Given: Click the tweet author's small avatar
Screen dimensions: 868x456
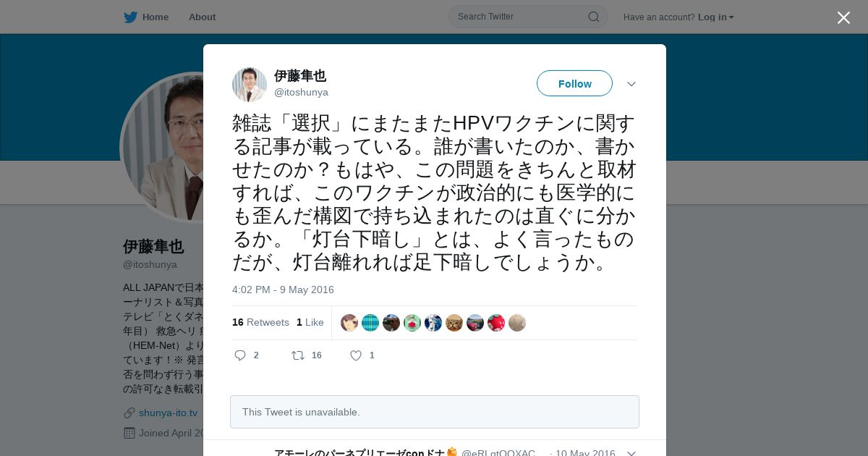Looking at the screenshot, I should [250, 85].
